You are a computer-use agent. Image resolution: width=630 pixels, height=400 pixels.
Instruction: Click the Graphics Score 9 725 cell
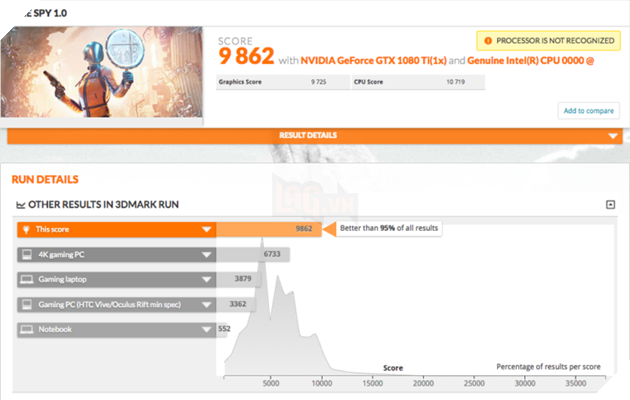coord(283,82)
